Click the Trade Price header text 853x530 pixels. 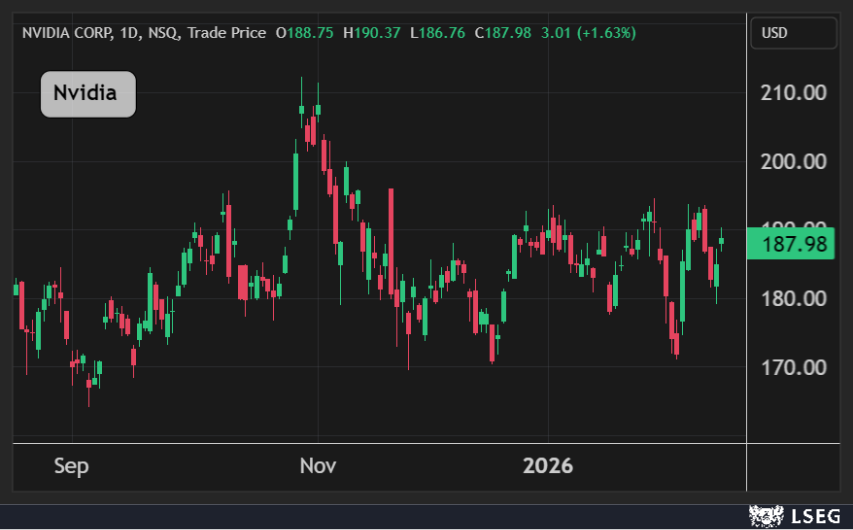point(226,33)
